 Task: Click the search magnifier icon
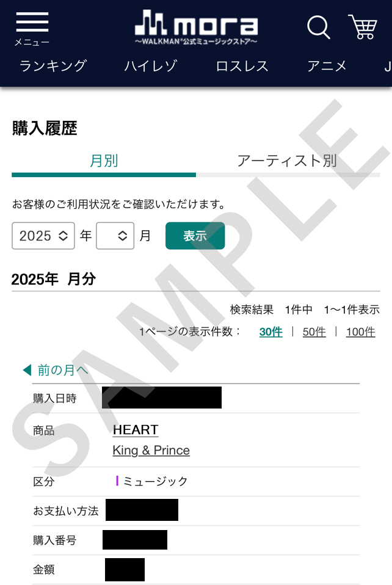pyautogui.click(x=319, y=27)
